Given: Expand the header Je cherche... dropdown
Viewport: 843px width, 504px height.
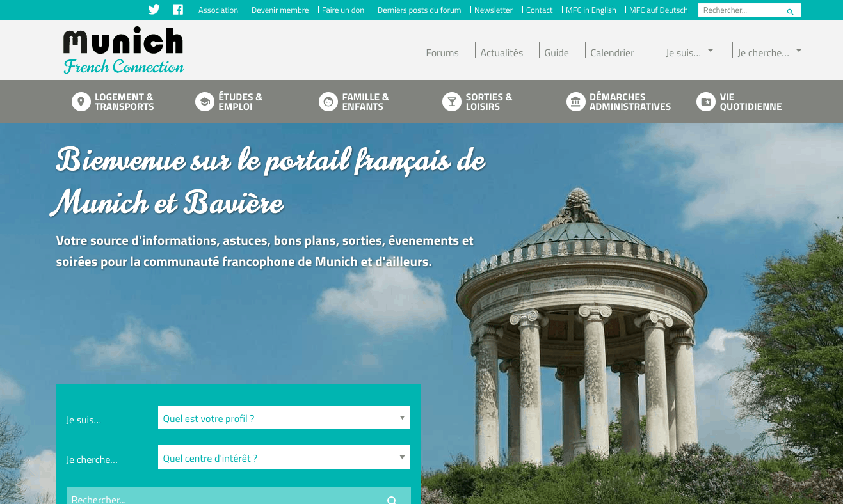Looking at the screenshot, I should (769, 51).
